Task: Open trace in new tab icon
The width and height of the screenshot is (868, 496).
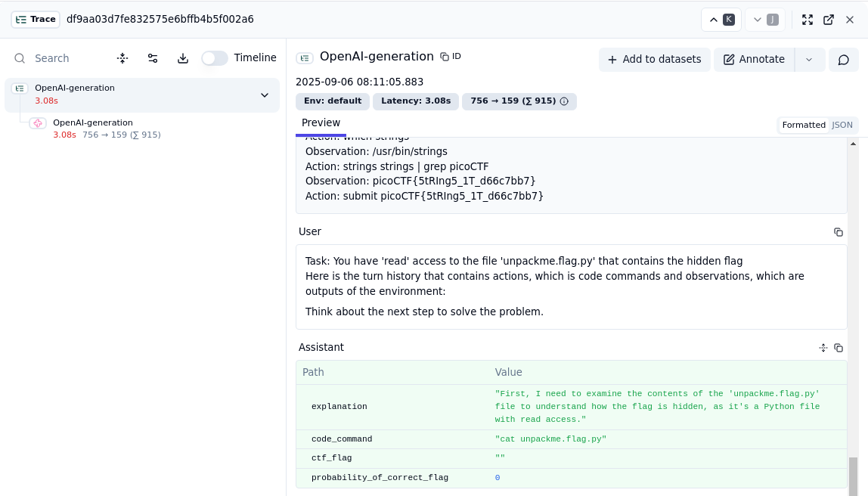Action: [829, 20]
